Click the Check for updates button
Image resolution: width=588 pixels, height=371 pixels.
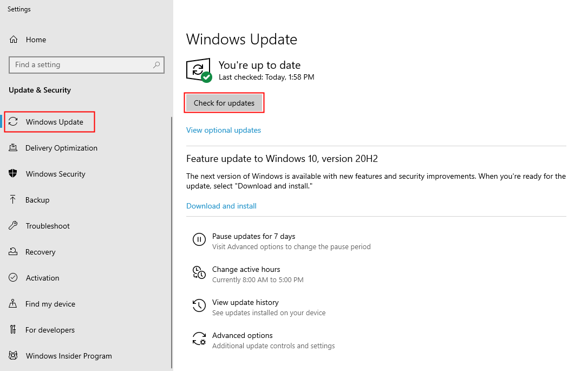point(224,103)
